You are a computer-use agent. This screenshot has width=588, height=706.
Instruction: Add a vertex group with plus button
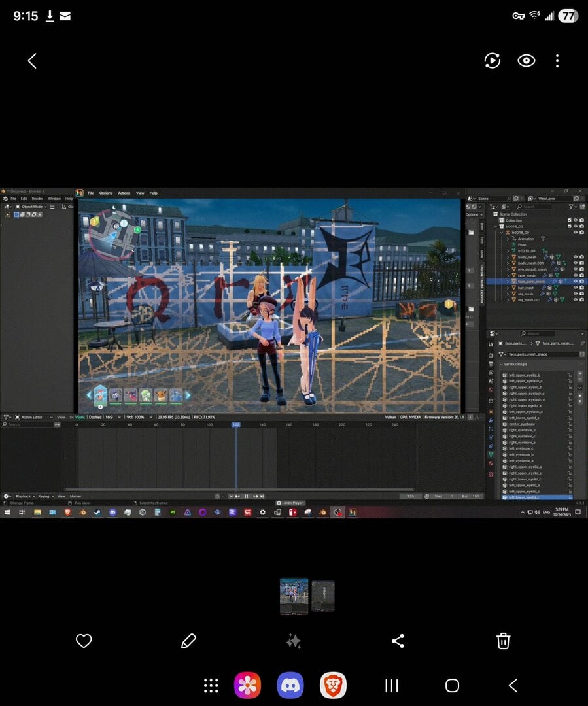[580, 374]
